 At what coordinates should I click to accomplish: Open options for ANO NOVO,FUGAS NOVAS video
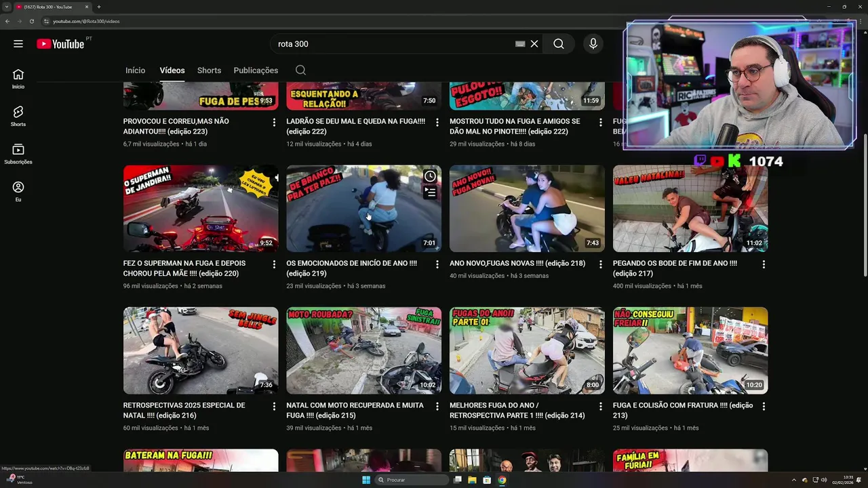pos(600,264)
